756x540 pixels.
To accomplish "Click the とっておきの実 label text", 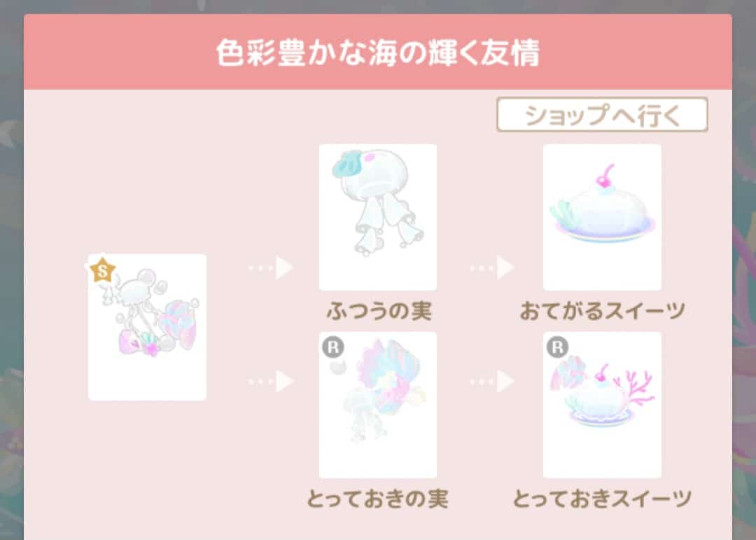I will click(x=378, y=499).
